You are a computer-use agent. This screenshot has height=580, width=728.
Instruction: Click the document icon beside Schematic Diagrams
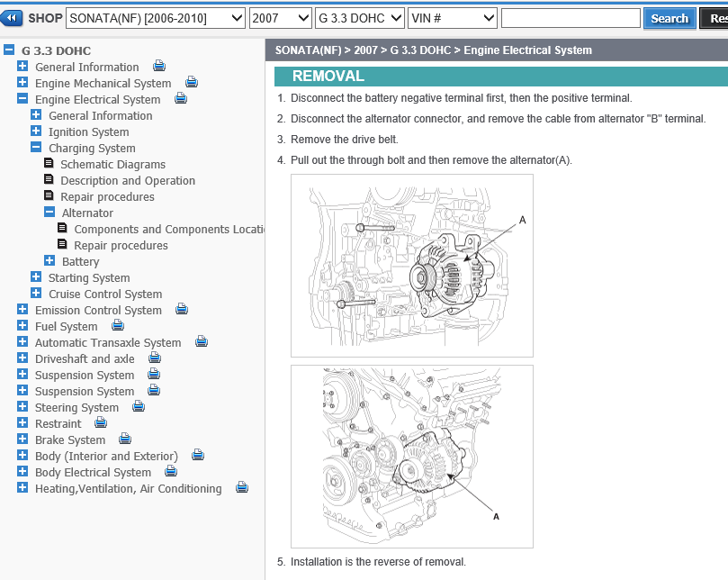49,163
